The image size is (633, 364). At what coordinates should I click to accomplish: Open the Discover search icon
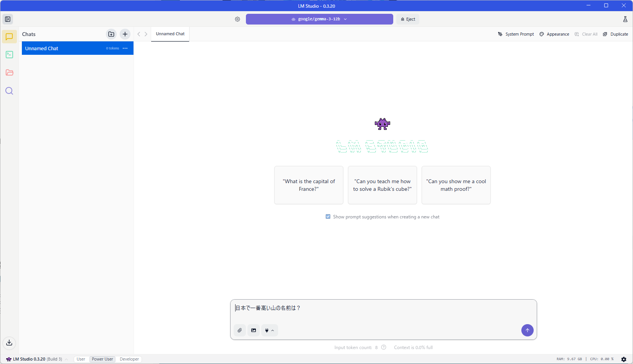pos(9,91)
